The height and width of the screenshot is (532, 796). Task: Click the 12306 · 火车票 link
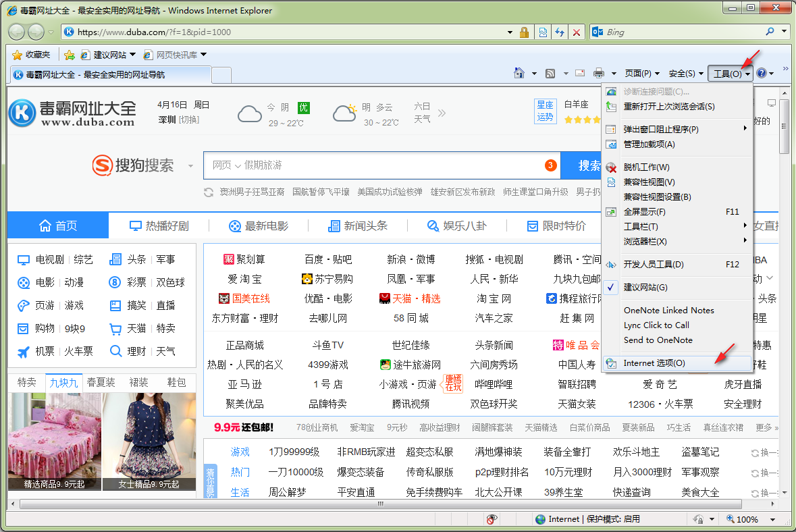(x=660, y=404)
